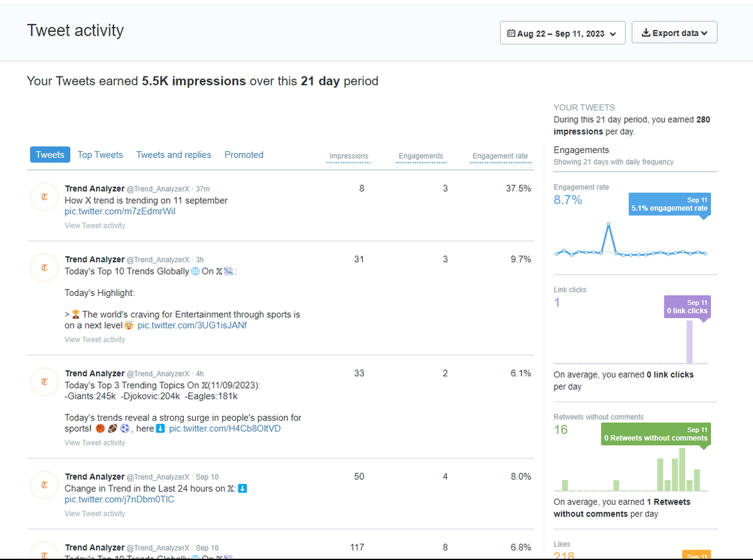Click the Sep 11 5.1% engagement rate tooltip

point(670,204)
